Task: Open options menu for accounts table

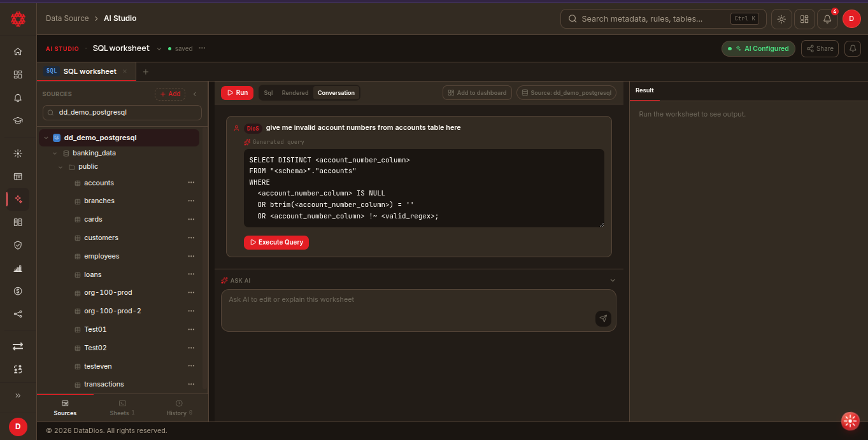Action: [191, 183]
